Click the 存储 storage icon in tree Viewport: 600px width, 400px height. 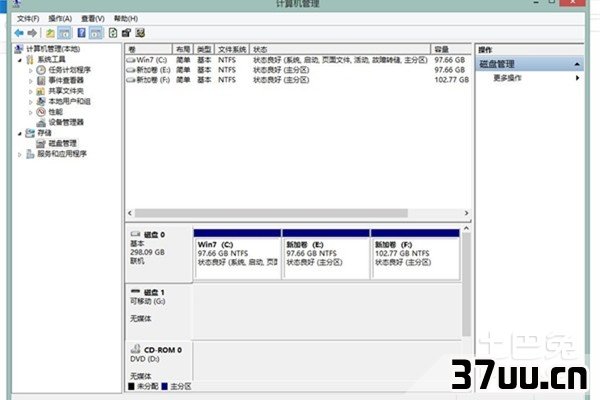(x=30, y=133)
